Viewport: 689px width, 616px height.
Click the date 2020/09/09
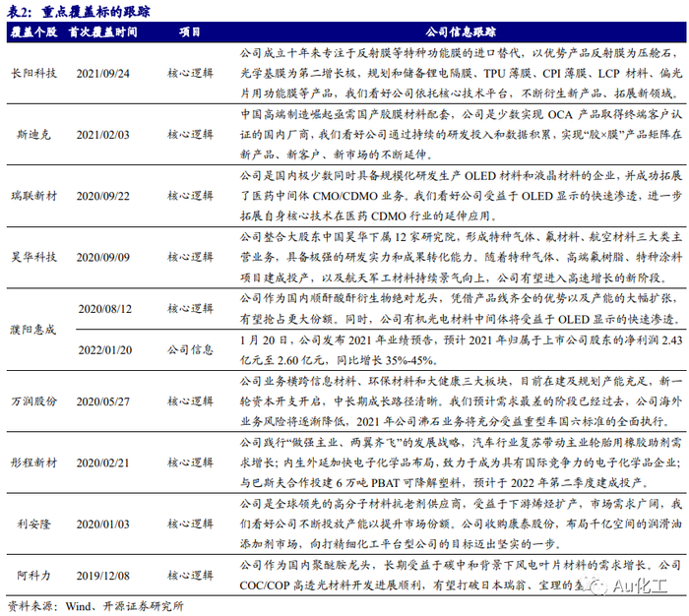[x=102, y=257]
